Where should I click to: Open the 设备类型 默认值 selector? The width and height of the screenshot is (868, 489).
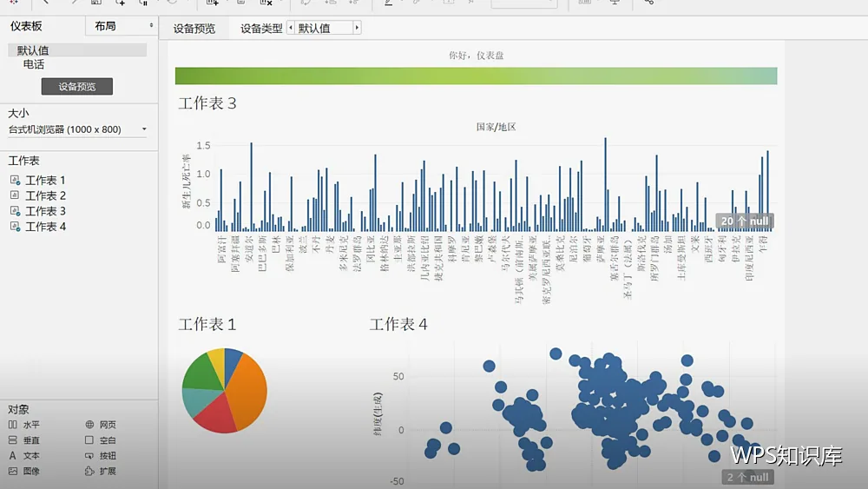[324, 28]
